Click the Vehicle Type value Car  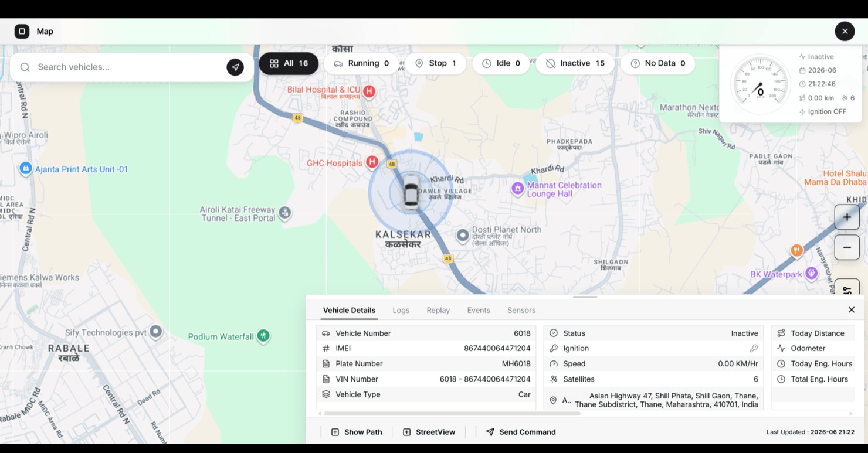point(524,394)
